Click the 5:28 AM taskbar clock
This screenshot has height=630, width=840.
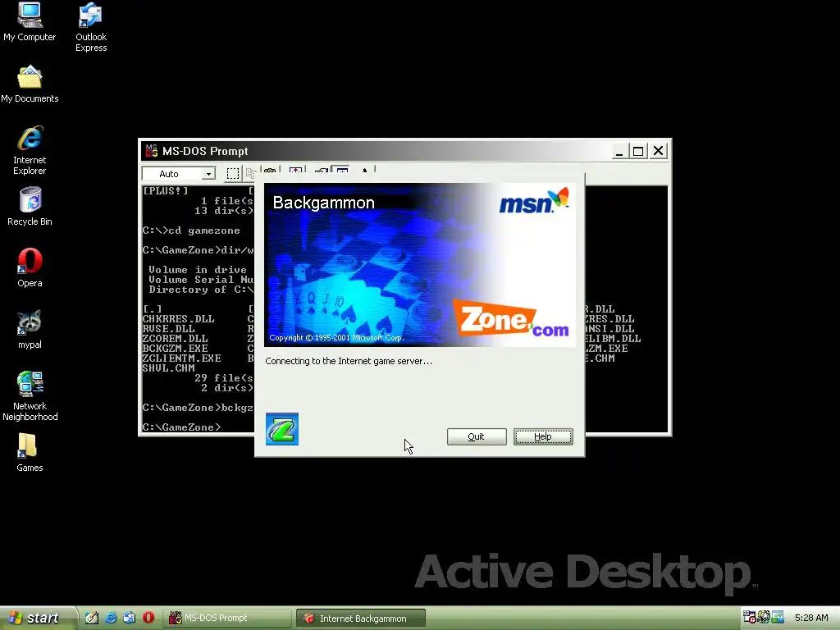tap(811, 618)
